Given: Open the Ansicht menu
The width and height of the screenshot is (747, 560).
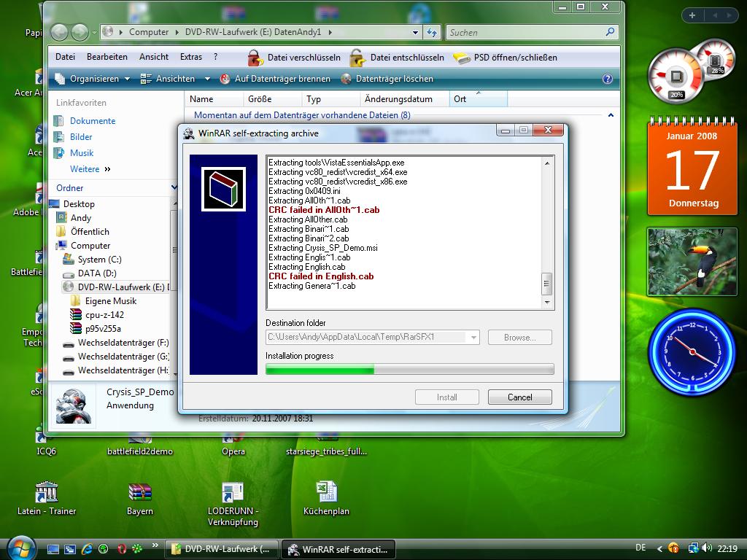Looking at the screenshot, I should [154, 57].
